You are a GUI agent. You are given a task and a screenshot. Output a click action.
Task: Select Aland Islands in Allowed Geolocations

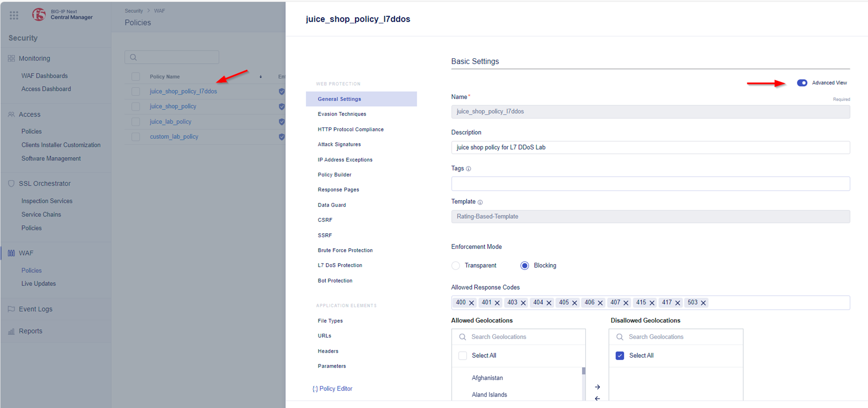pyautogui.click(x=489, y=395)
